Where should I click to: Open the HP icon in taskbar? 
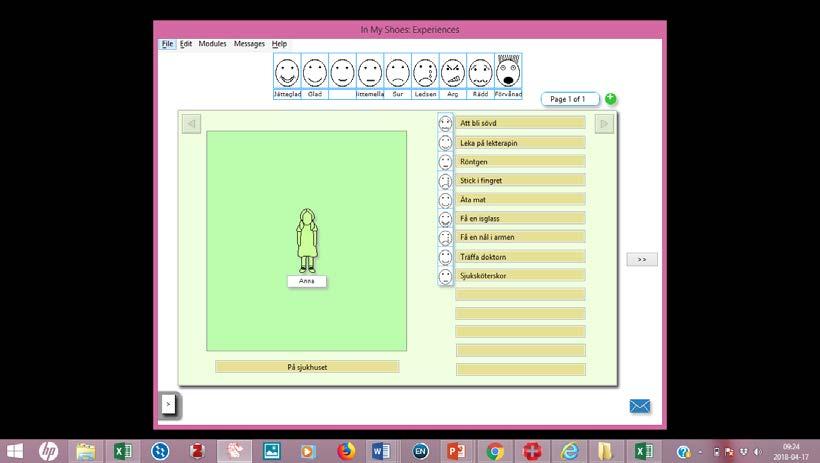click(x=48, y=451)
